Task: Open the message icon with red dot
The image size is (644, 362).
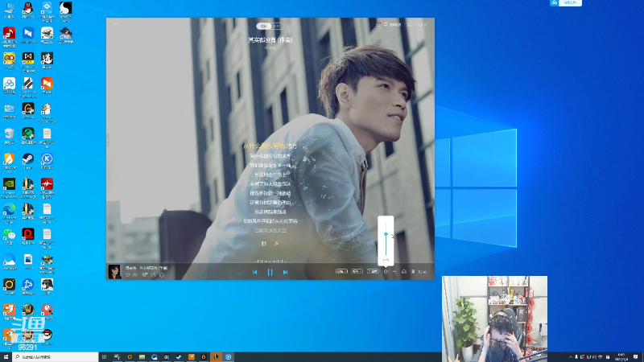Action: coord(378,25)
